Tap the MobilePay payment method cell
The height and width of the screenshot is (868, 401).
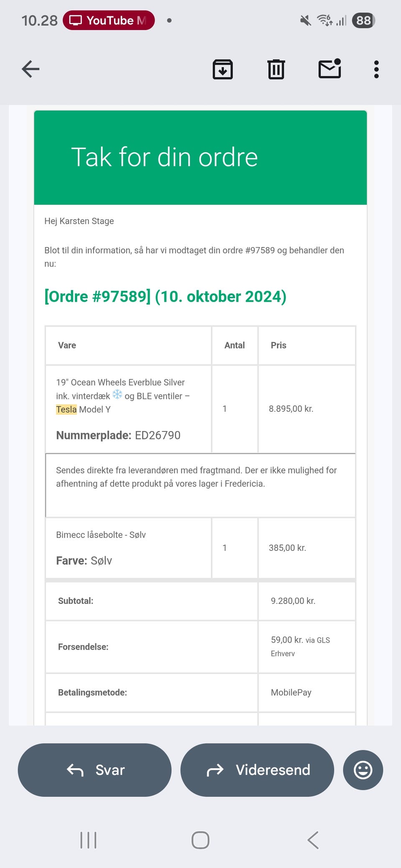pos(291,692)
